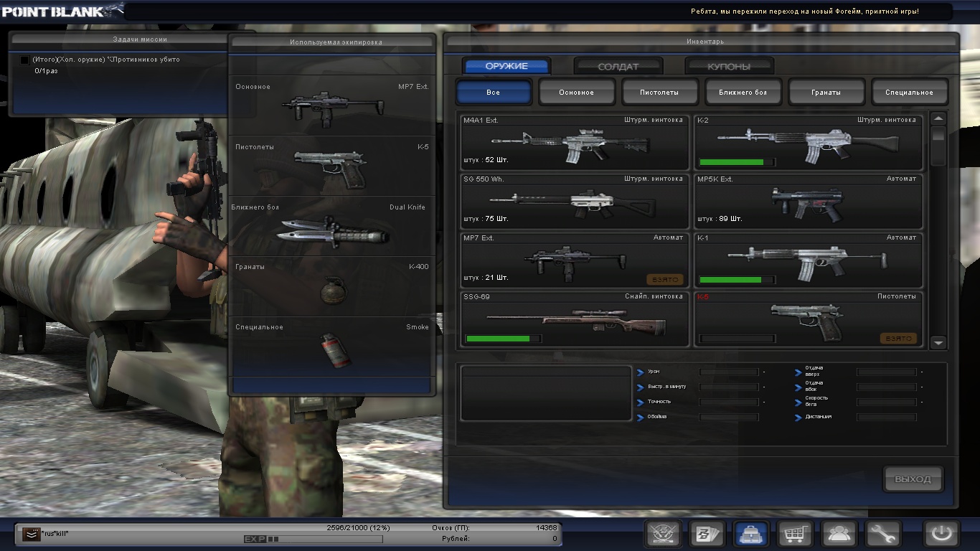Open the PB mission cards icon
Image resolution: width=980 pixels, height=551 pixels.
coord(707,534)
